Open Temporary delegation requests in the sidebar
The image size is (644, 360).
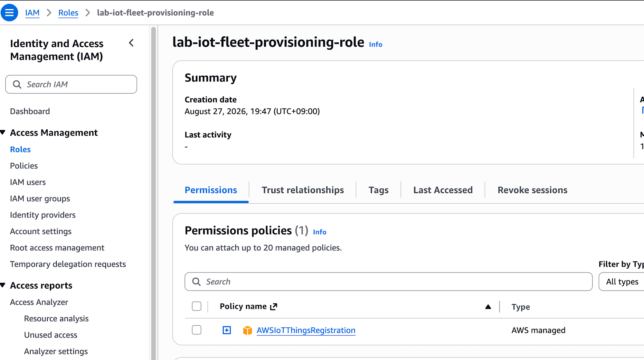click(68, 264)
